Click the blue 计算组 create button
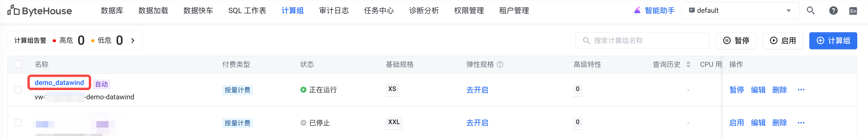This screenshot has height=139, width=868. pos(833,41)
